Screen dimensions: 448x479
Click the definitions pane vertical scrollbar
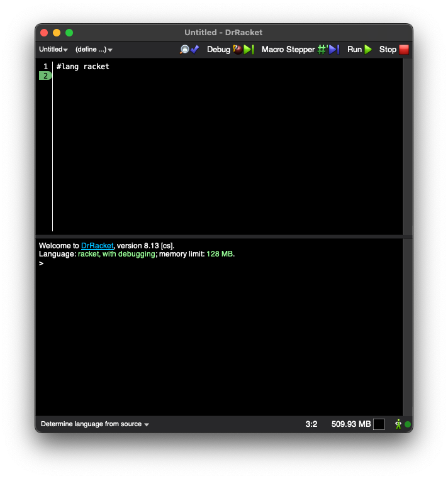point(407,146)
